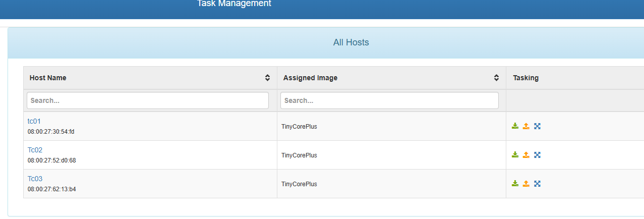Click the green download icon for Tc02
Screen dimensions: 644x219
(515, 155)
